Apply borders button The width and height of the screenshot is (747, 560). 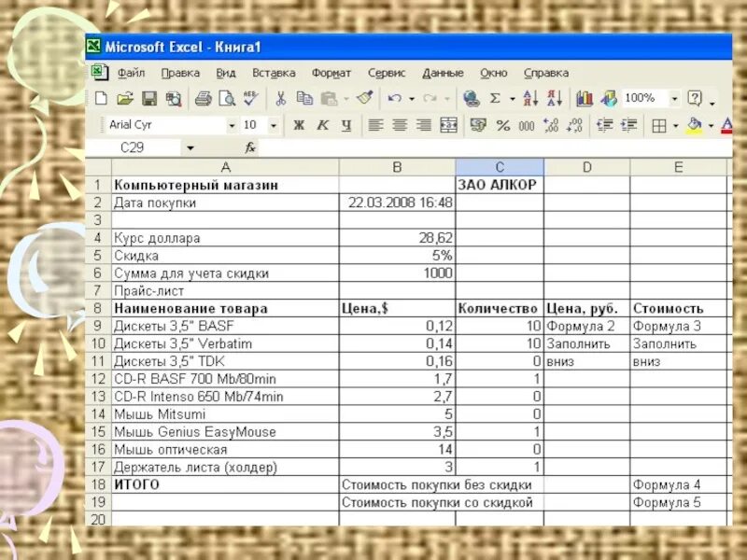point(659,126)
